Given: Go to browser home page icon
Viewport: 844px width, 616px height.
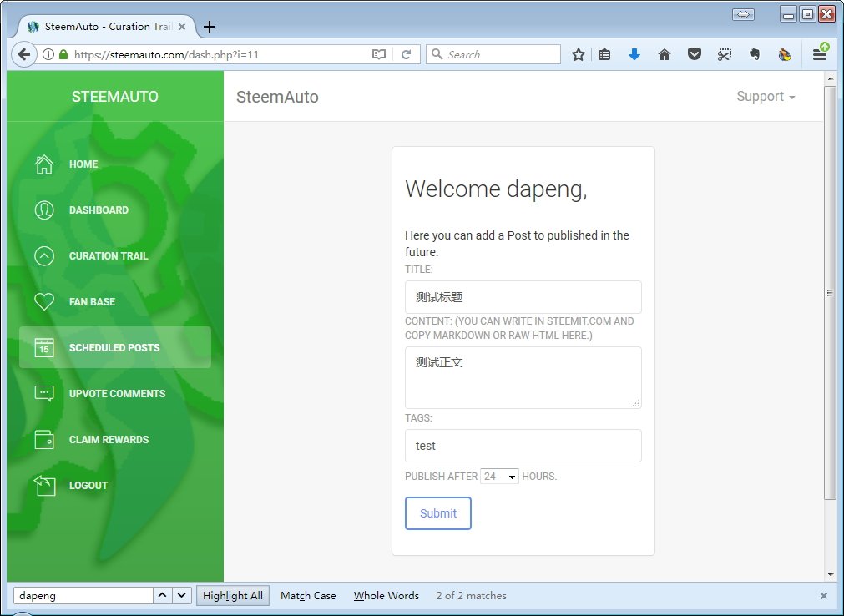Looking at the screenshot, I should 665,54.
